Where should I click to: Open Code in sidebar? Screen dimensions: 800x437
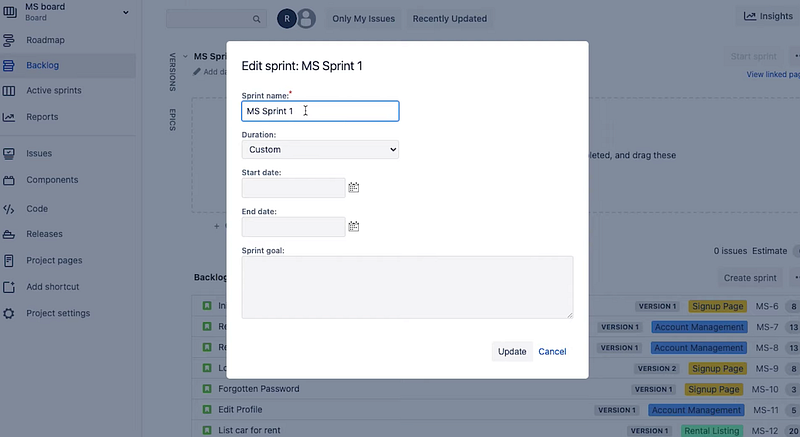click(37, 209)
